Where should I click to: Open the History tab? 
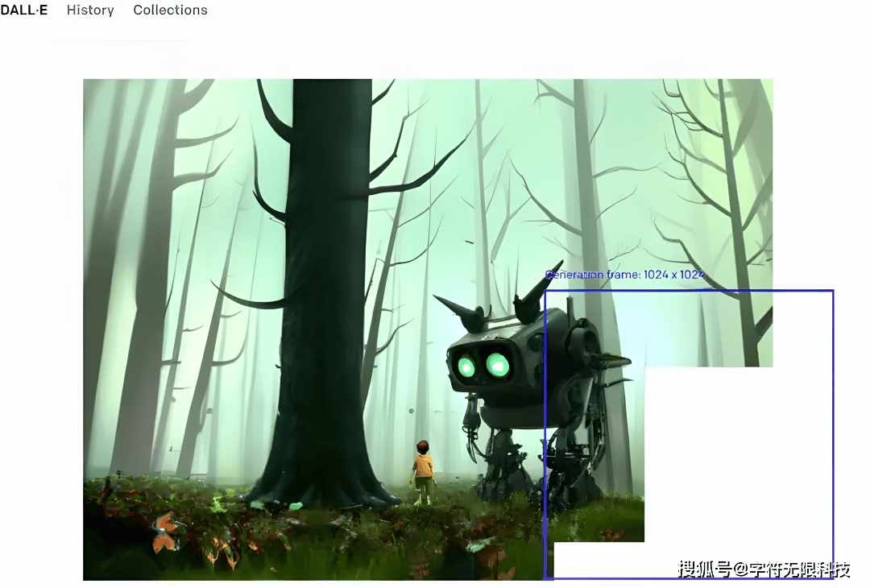(90, 10)
